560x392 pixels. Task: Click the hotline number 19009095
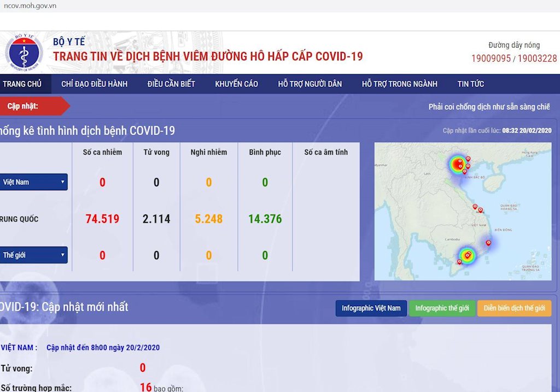[491, 58]
